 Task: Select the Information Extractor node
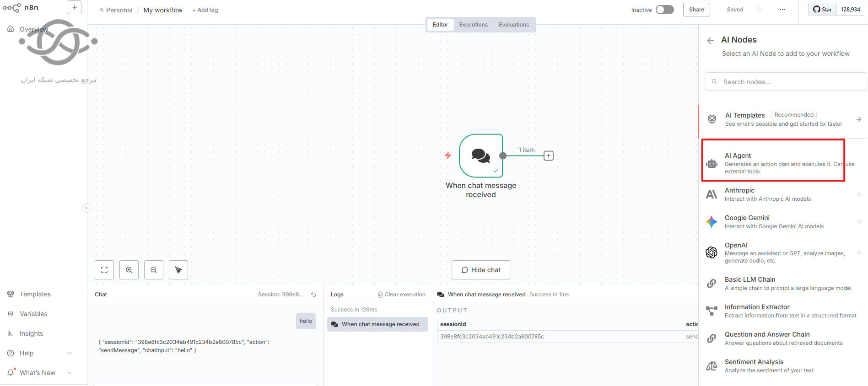(x=783, y=311)
